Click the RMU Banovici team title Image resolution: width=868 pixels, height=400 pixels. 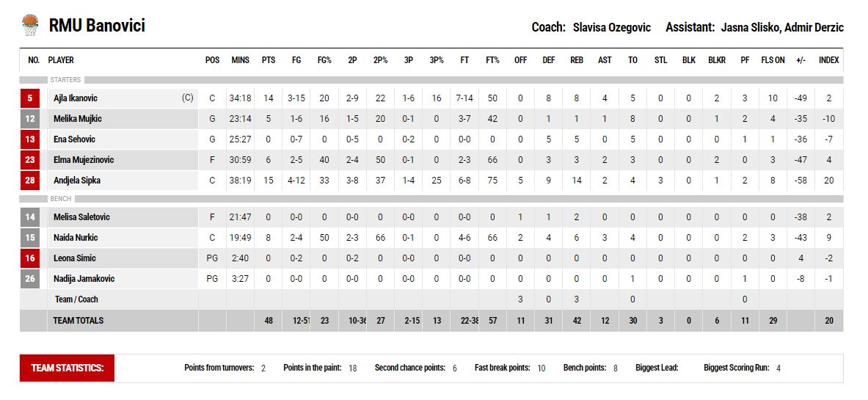pyautogui.click(x=97, y=26)
